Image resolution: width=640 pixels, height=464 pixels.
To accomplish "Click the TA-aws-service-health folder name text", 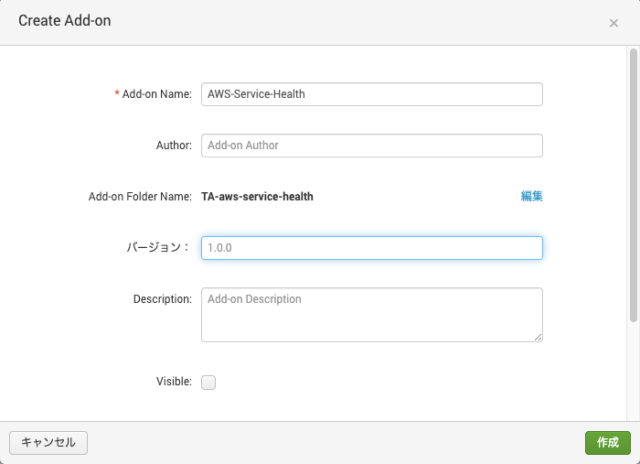I will [x=257, y=197].
